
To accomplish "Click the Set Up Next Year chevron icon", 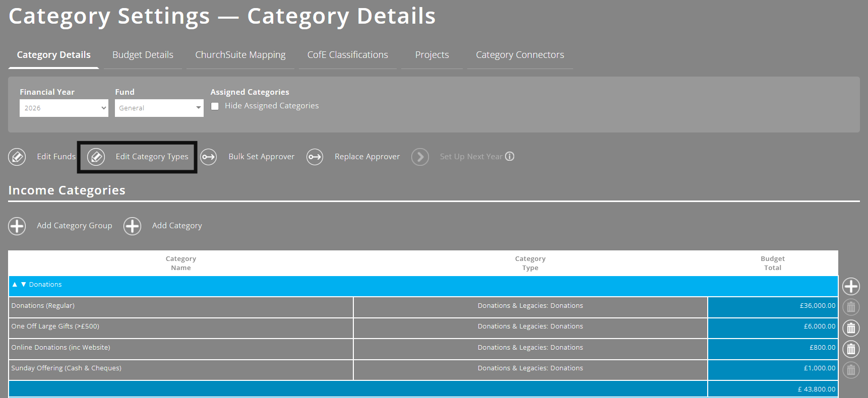I will 420,157.
